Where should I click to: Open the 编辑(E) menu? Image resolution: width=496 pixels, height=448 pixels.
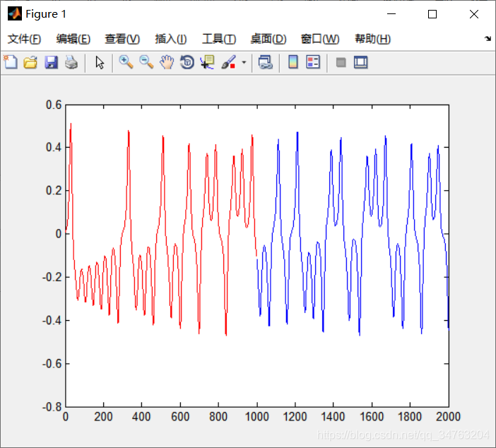[x=73, y=39]
